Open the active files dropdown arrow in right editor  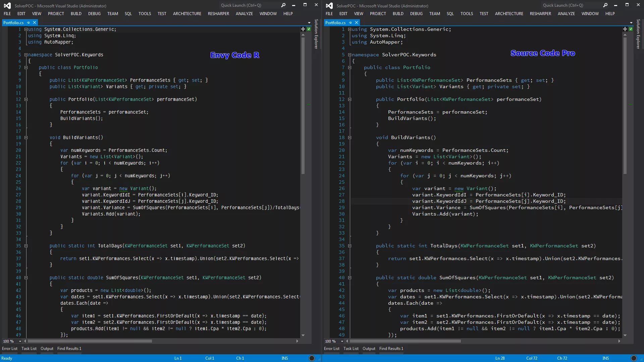[631, 23]
